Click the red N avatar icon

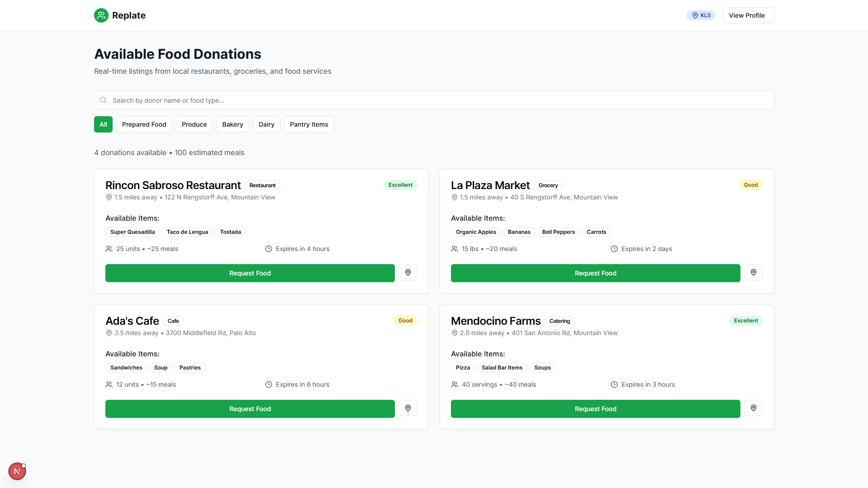(x=17, y=471)
